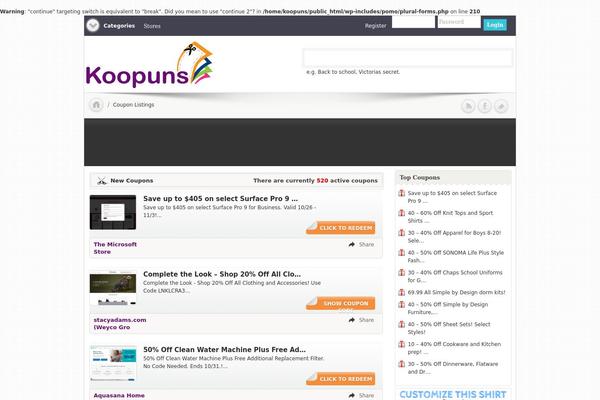Click coupon icon beside Apparel for Boys coupon
Viewport: 600px width, 400px height.
[401, 233]
